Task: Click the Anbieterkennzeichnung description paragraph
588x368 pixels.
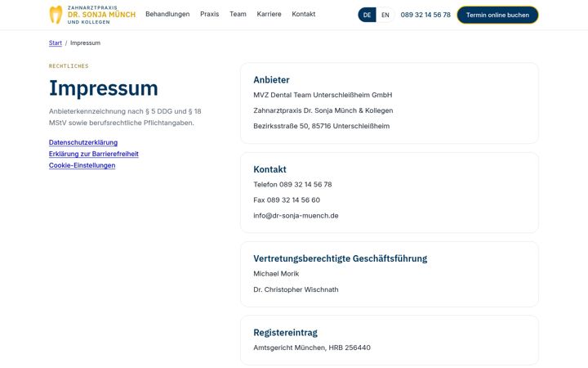Action: 125,117
